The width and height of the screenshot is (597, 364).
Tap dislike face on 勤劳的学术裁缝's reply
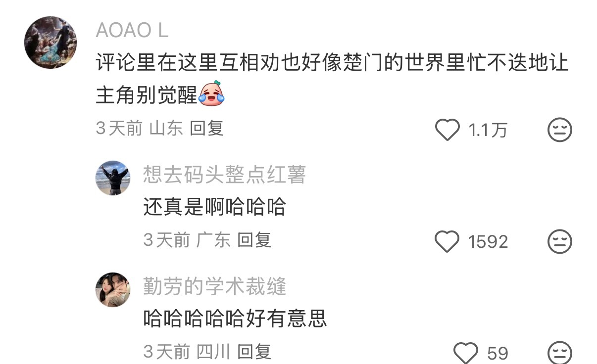tap(560, 353)
